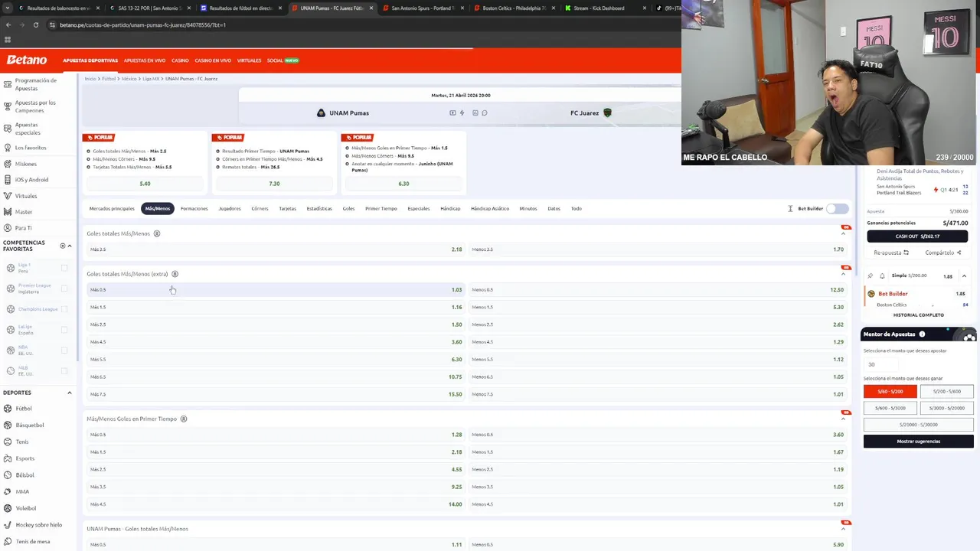Screen dimensions: 980x551
Task: Select Más 2.5 odds 1.50
Action: [276, 324]
